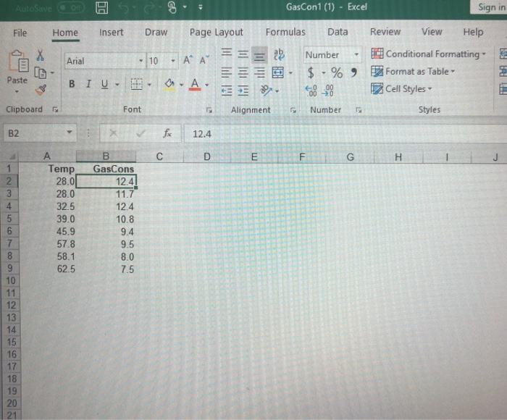Toggle Underline formatting

click(104, 85)
